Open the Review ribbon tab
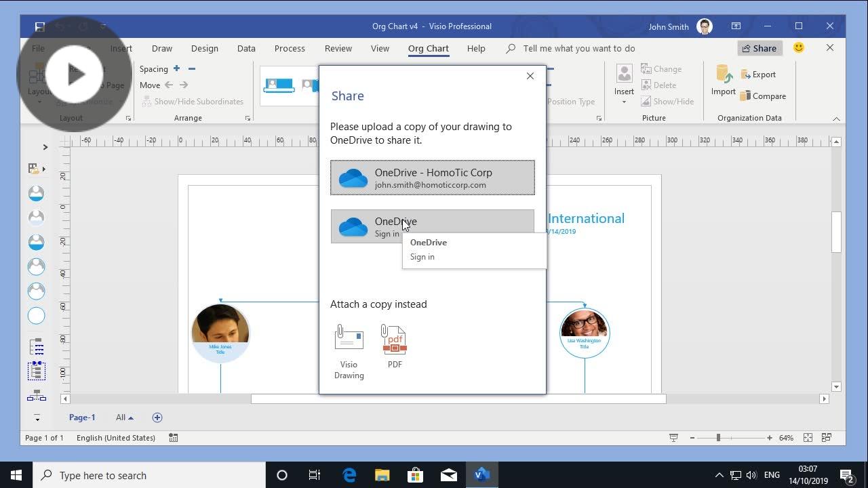The width and height of the screenshot is (868, 488). (x=338, y=48)
